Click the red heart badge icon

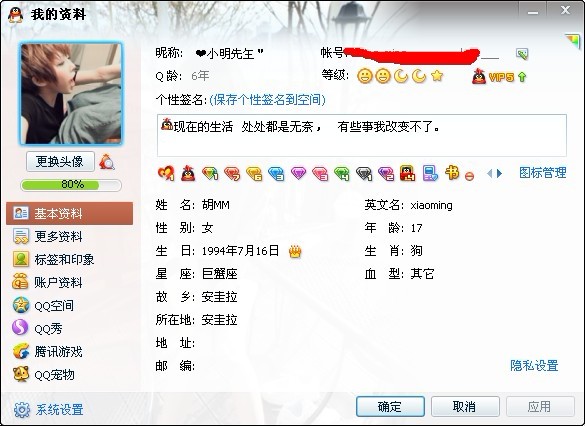(x=166, y=173)
